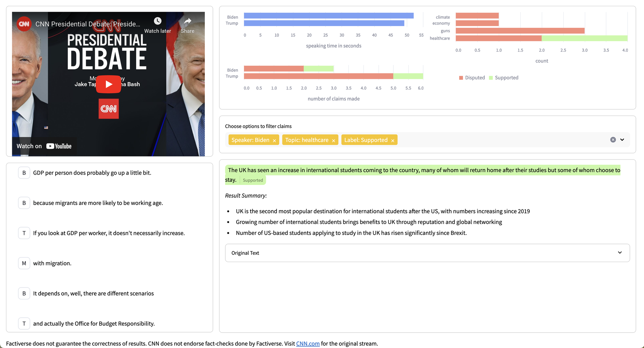This screenshot has height=348, width=644.
Task: Click the T speaker badge for GDP per worker
Action: coord(24,233)
